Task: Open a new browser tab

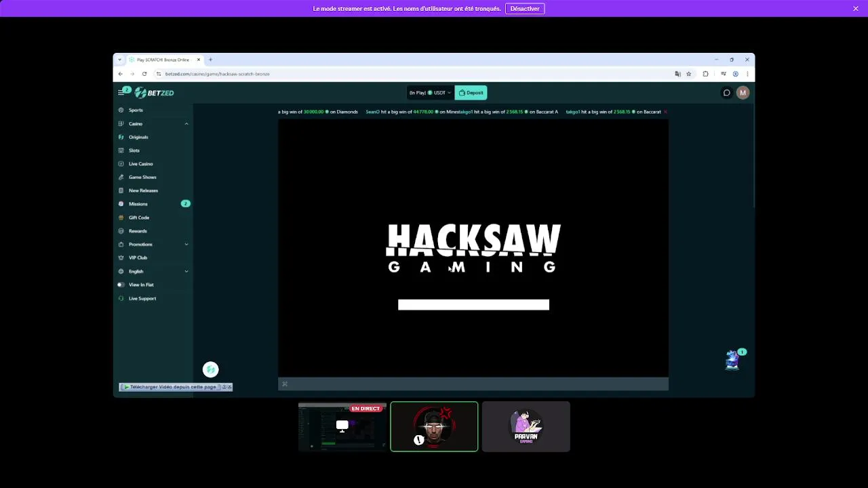Action: click(x=210, y=60)
